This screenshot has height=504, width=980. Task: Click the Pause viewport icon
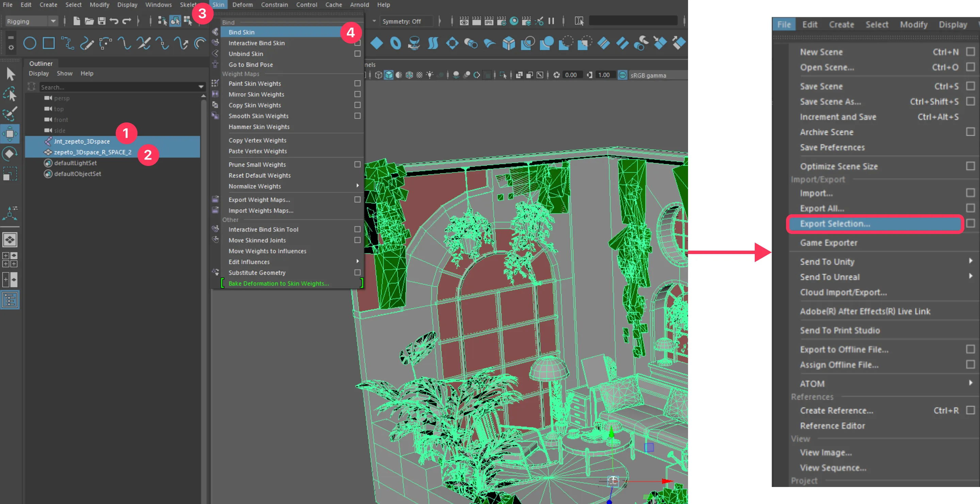coord(551,21)
